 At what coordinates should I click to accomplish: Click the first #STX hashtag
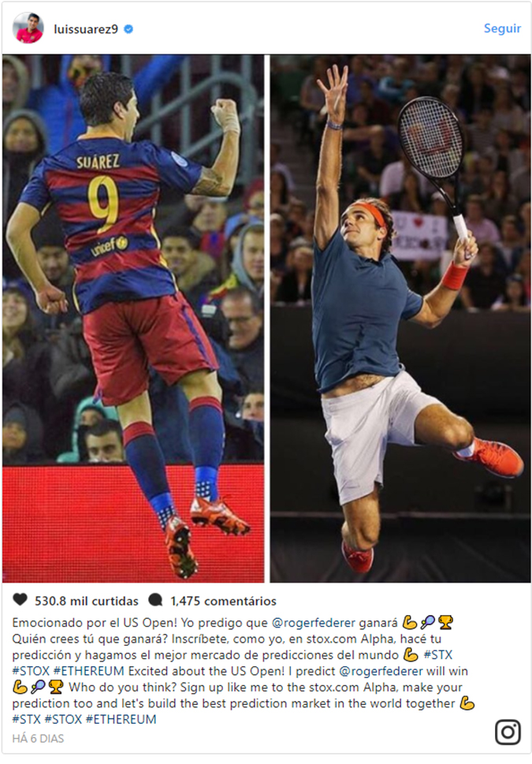click(437, 654)
